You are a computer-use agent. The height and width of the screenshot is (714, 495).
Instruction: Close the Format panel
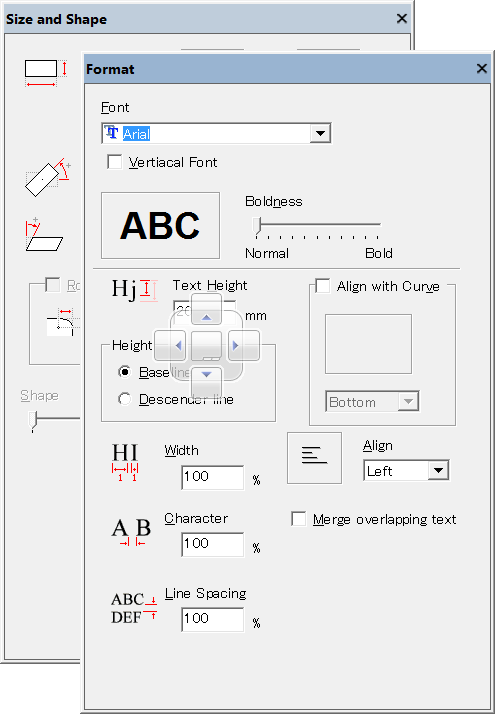(481, 69)
